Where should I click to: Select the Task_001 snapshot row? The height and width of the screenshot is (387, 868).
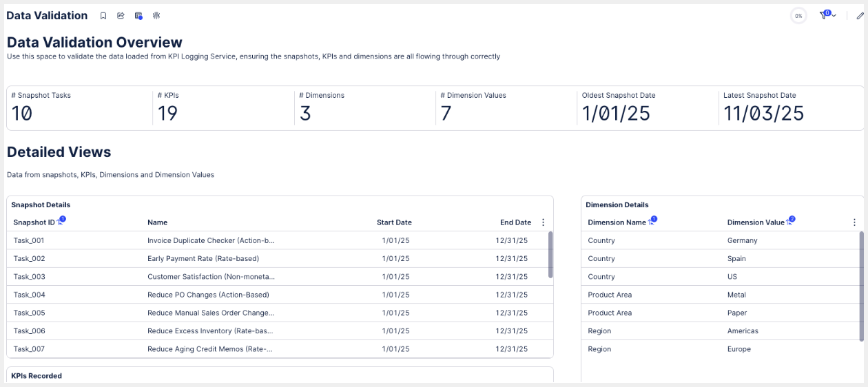[29, 240]
